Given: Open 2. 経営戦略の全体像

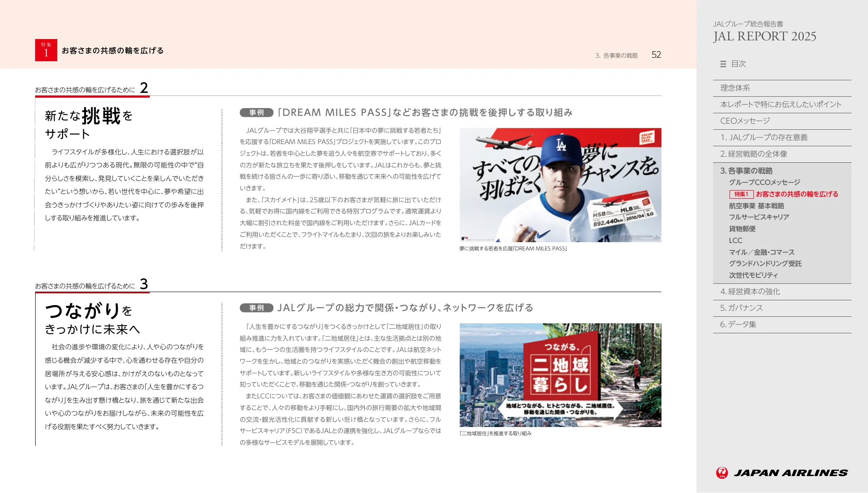Looking at the screenshot, I should pyautogui.click(x=782, y=154).
